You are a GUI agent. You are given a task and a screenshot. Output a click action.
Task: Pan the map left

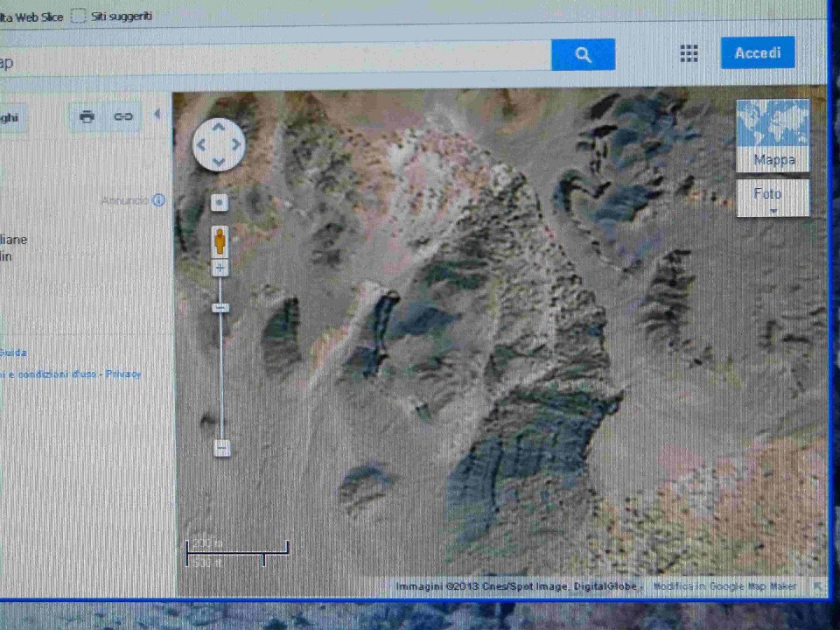pos(201,144)
